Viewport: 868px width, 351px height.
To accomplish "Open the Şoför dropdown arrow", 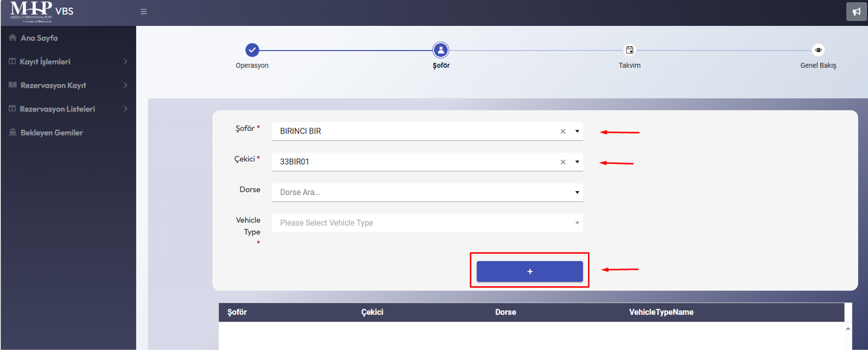I will (577, 132).
